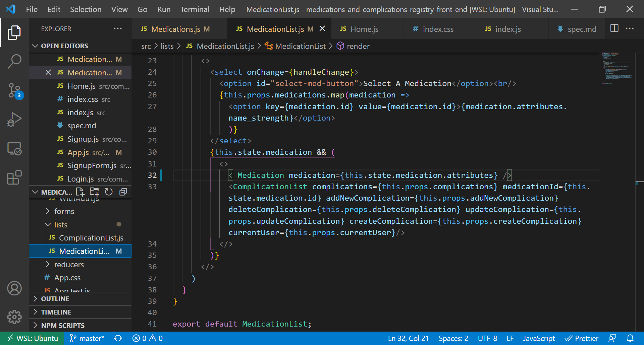Collapse all folders in explorer
644x345 pixels.
123,192
